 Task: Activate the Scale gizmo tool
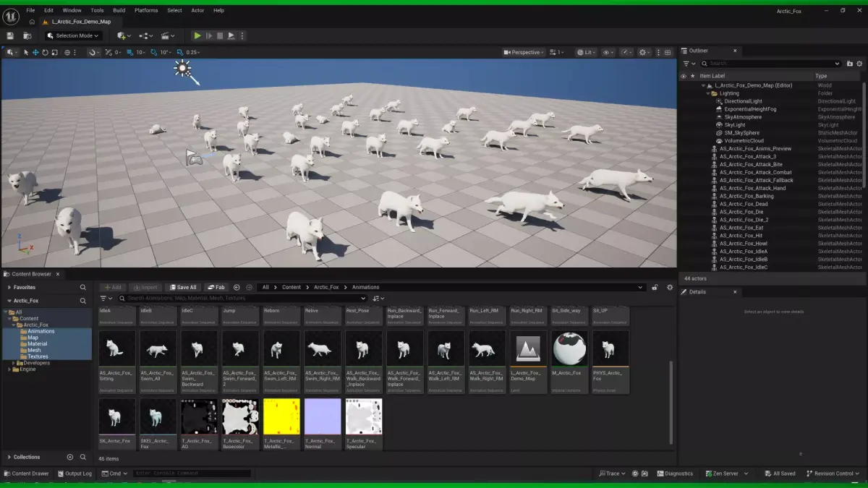pyautogui.click(x=54, y=52)
